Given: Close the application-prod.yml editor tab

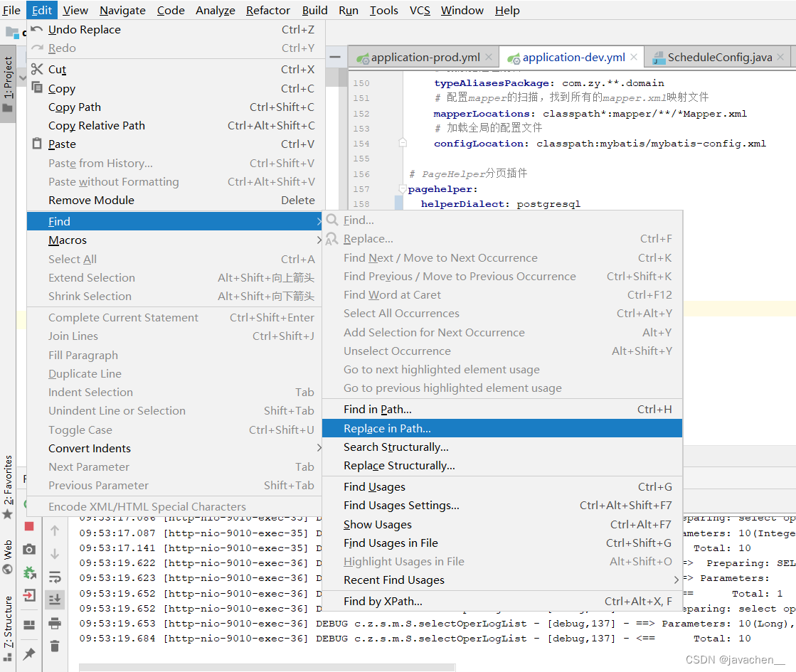Looking at the screenshot, I should pyautogui.click(x=488, y=56).
